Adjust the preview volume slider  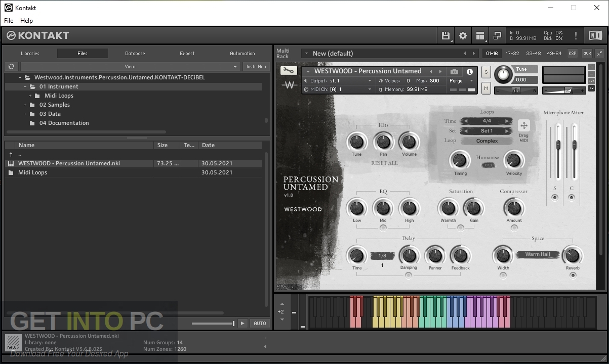point(213,324)
